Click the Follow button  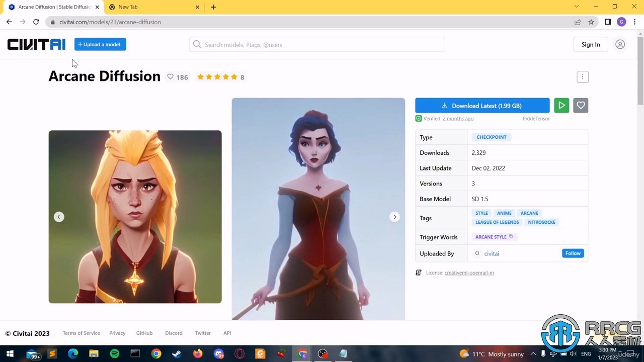[573, 253]
